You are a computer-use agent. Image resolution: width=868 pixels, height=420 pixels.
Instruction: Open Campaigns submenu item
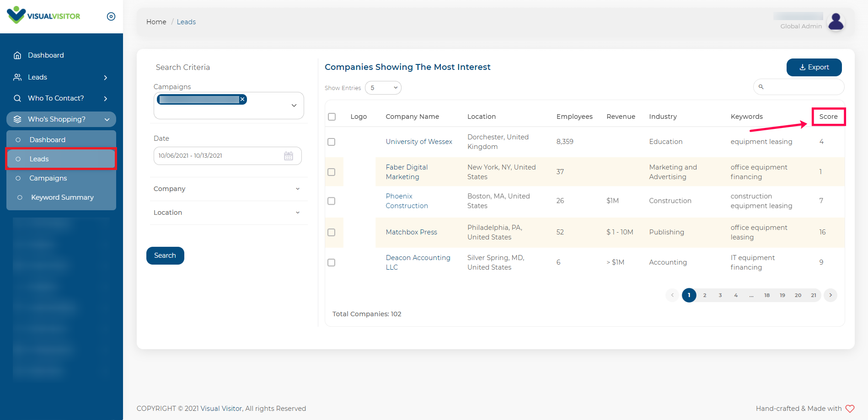48,178
